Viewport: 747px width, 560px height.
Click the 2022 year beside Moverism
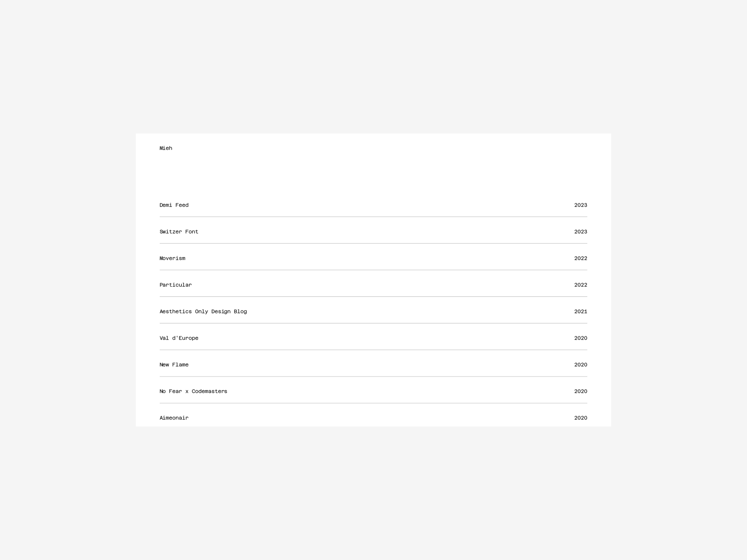point(580,259)
